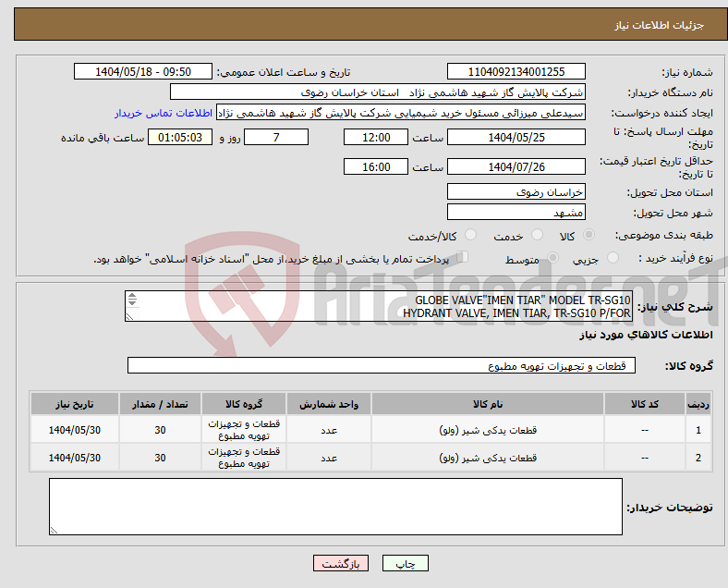Click the response deadline time 12:00

[376, 138]
